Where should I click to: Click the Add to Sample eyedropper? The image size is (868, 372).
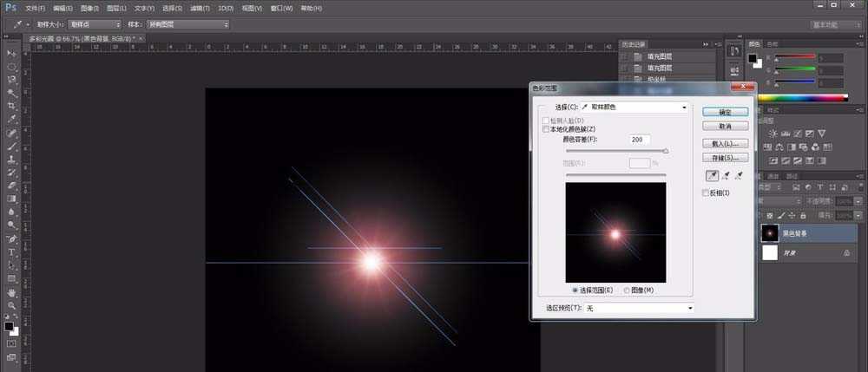tap(726, 175)
